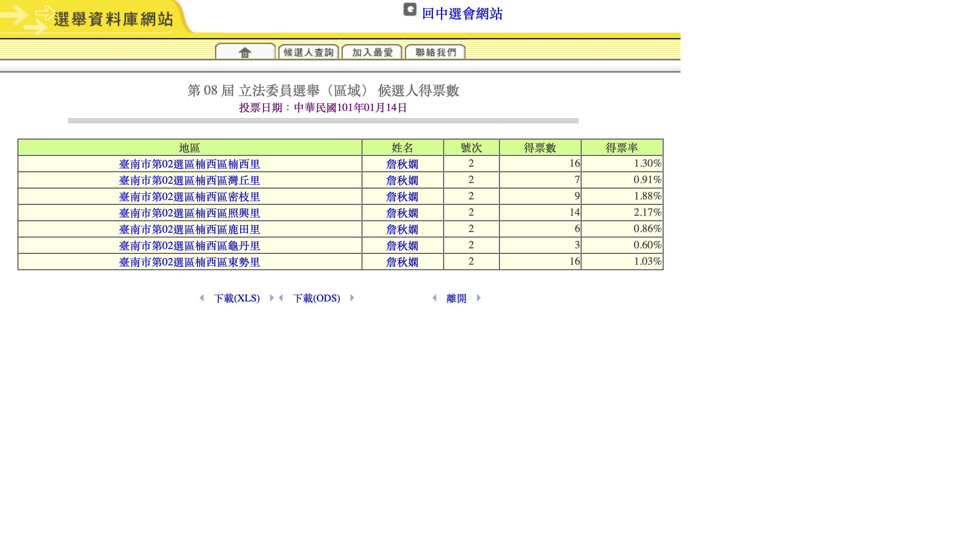This screenshot has width=980, height=541.
Task: Click left arrow before 下載(XLS)
Action: point(202,298)
